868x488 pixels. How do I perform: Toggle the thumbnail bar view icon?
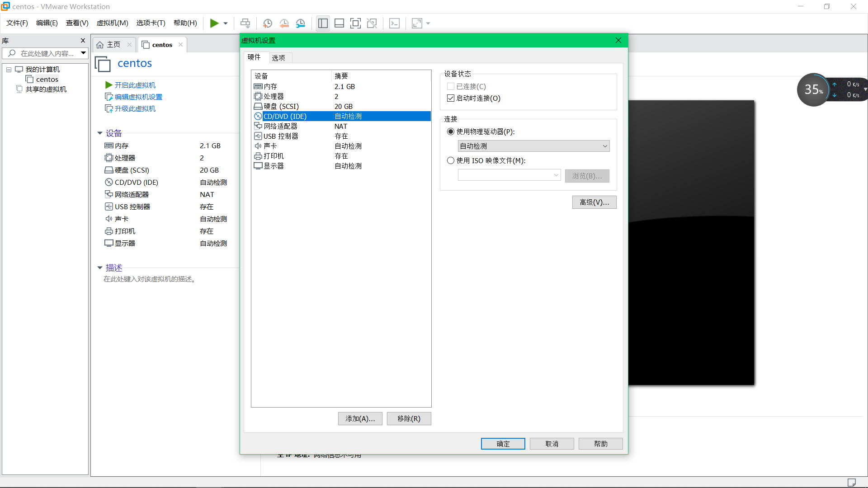pos(339,23)
